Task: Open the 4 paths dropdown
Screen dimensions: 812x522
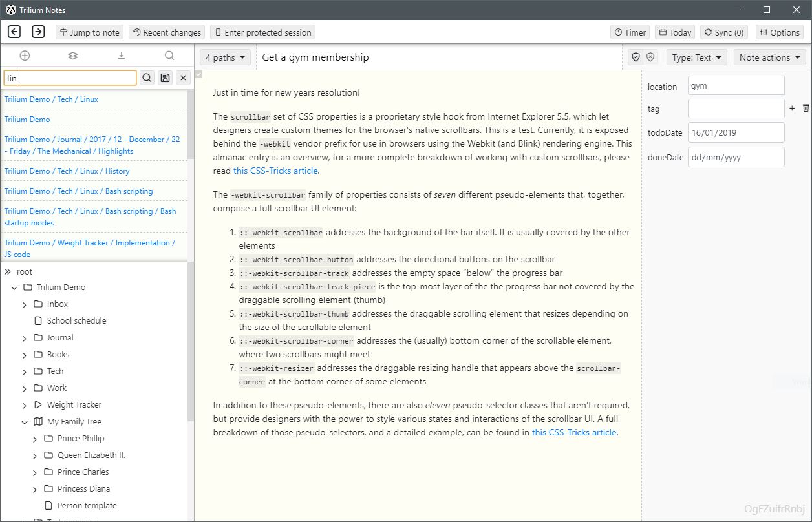Action: [x=225, y=57]
